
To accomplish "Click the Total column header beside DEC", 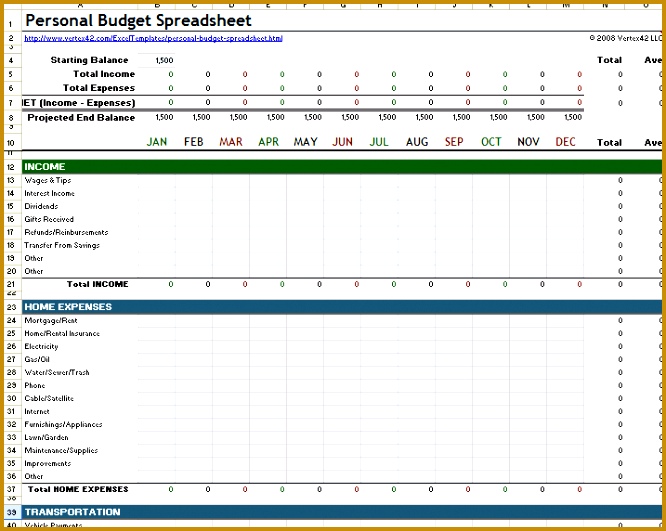I will point(610,143).
